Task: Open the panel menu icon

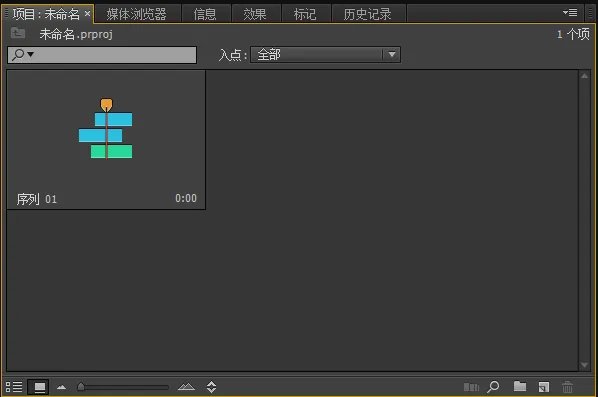Action: [x=570, y=13]
